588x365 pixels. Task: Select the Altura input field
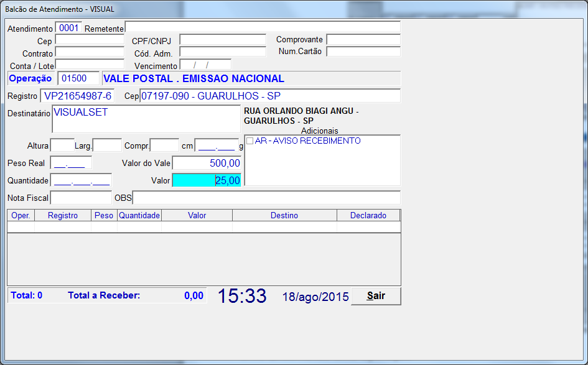point(62,145)
